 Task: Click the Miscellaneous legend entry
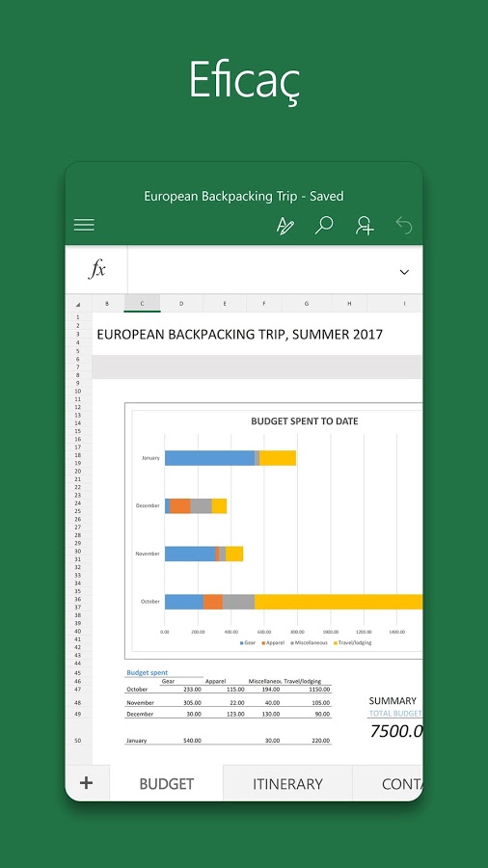[x=309, y=642]
